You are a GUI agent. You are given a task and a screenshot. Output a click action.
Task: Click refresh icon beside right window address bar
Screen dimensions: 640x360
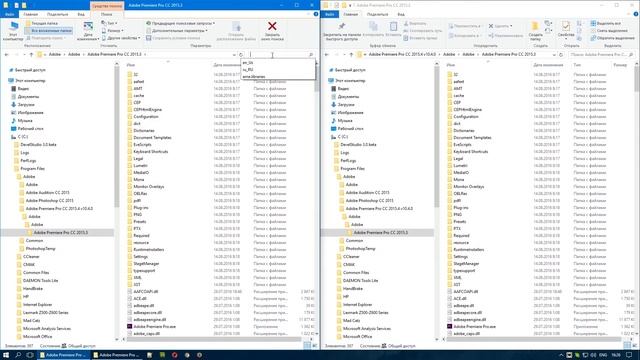point(561,55)
